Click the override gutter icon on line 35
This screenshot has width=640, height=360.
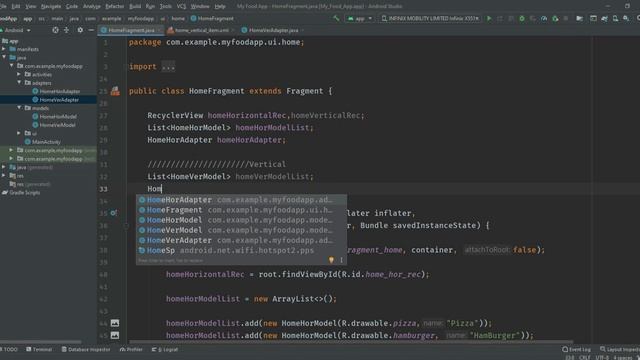point(113,213)
